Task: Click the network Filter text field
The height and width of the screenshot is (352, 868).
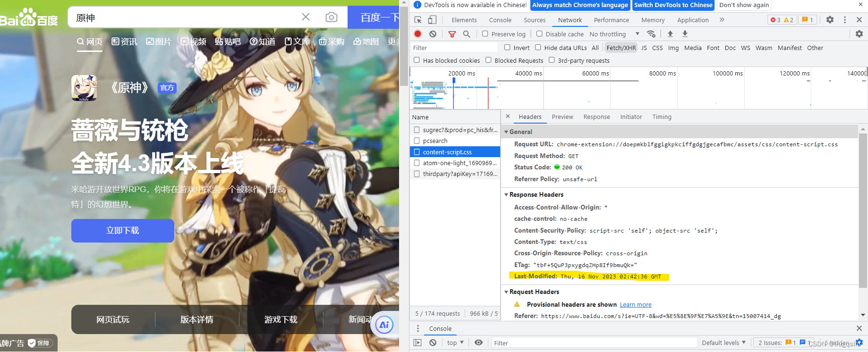Action: [454, 48]
